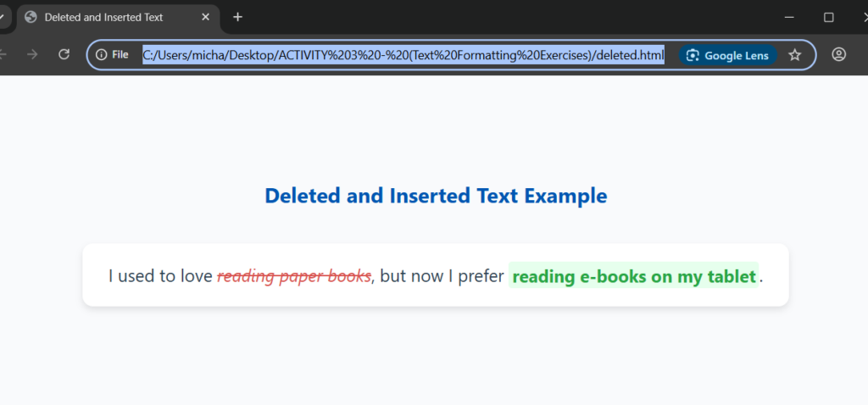Click the but now I prefer text
Viewport: 868px width, 405px height.
coord(442,276)
